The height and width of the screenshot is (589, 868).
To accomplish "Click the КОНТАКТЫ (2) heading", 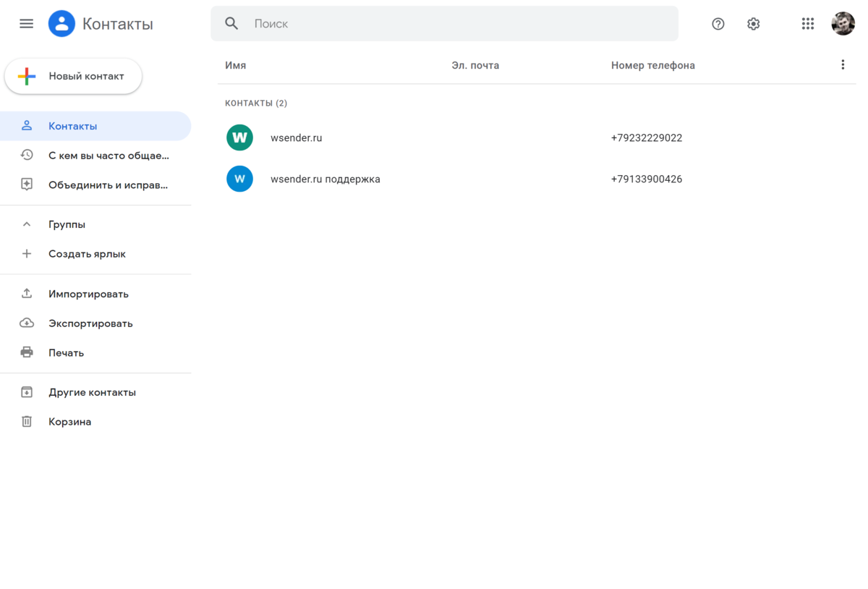I will click(256, 103).
